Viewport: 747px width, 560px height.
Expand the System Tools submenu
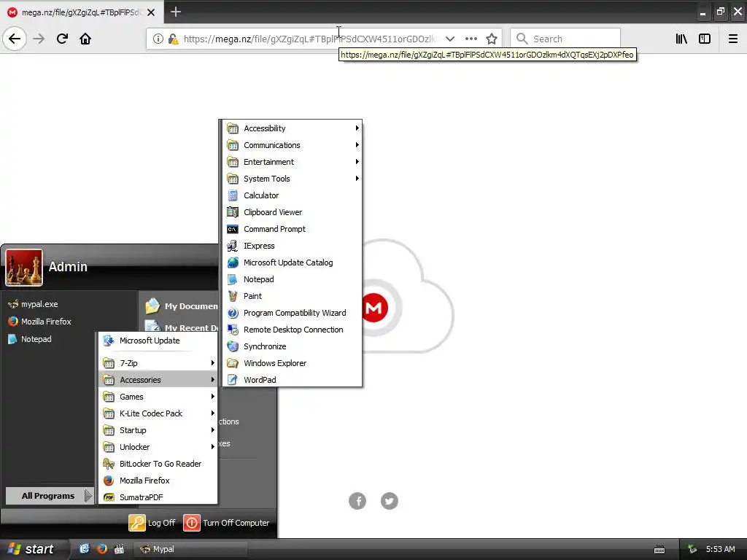point(292,179)
